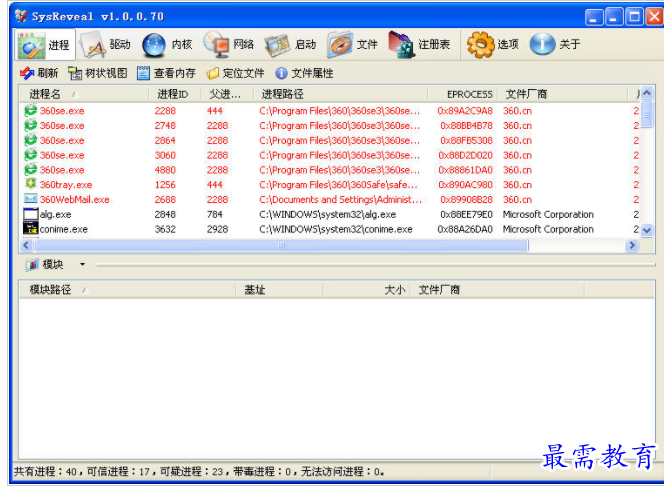Select 360se.exe process with ID 4880
664x488 pixels.
point(330,170)
